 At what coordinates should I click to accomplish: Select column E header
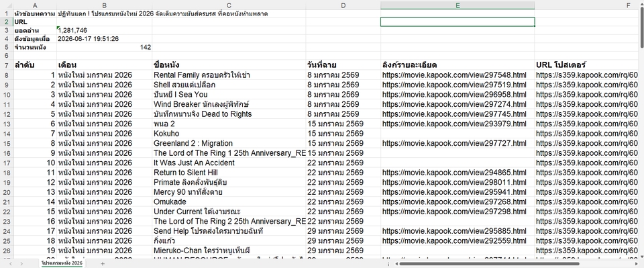click(458, 5)
